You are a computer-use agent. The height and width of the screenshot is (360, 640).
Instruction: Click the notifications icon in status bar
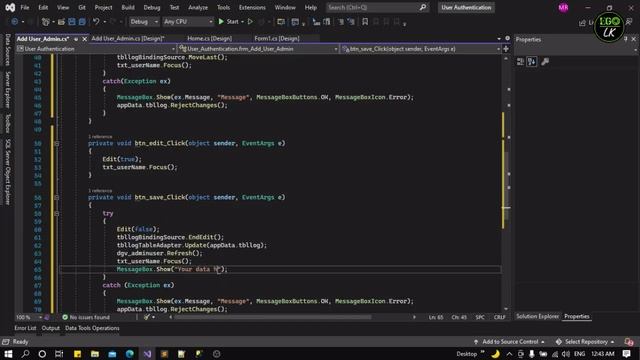[x=629, y=342]
